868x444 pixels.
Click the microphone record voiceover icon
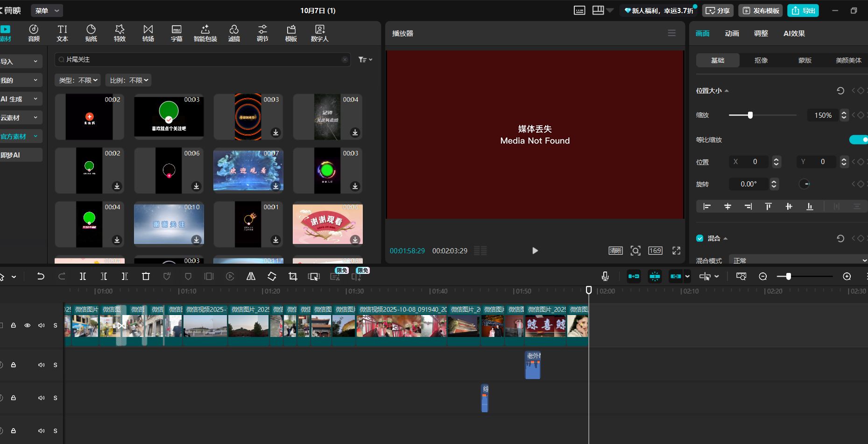click(605, 277)
